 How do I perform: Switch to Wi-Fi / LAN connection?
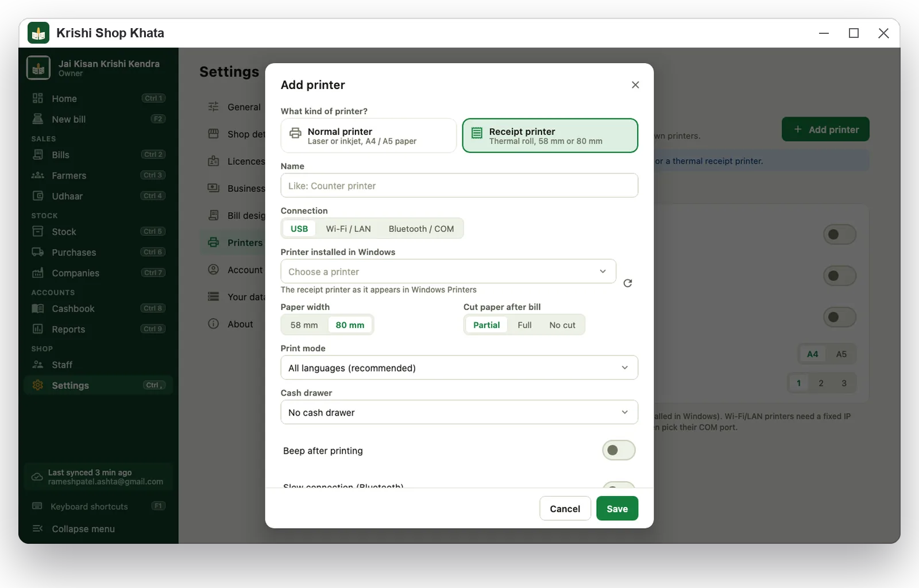coord(348,229)
